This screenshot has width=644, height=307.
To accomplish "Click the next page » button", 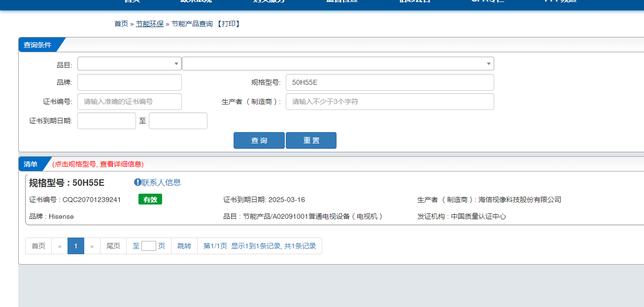I will pyautogui.click(x=92, y=246).
